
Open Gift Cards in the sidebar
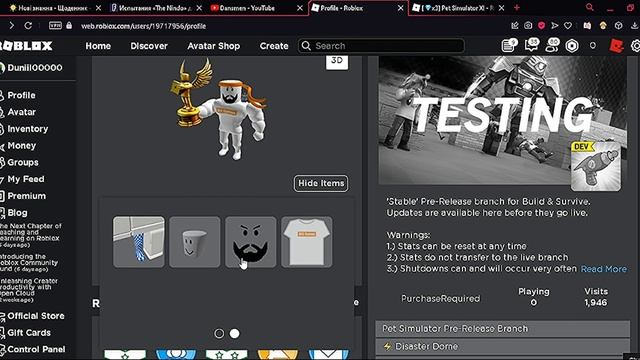pos(29,332)
